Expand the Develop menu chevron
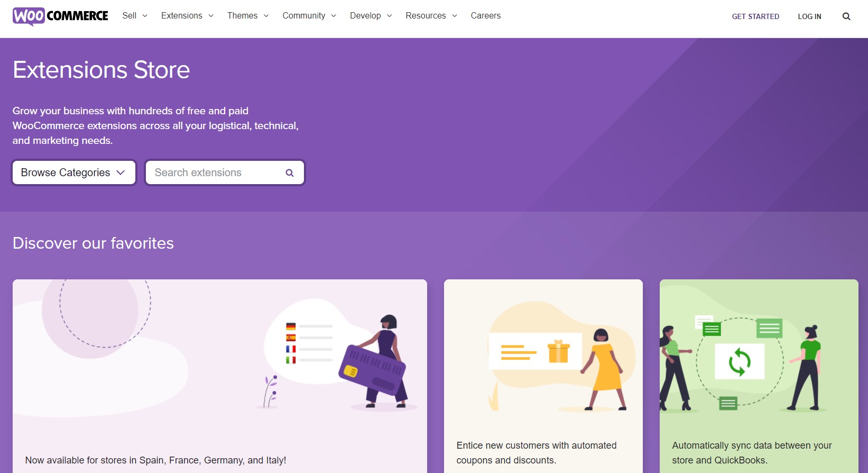The height and width of the screenshot is (473, 868). (x=390, y=16)
